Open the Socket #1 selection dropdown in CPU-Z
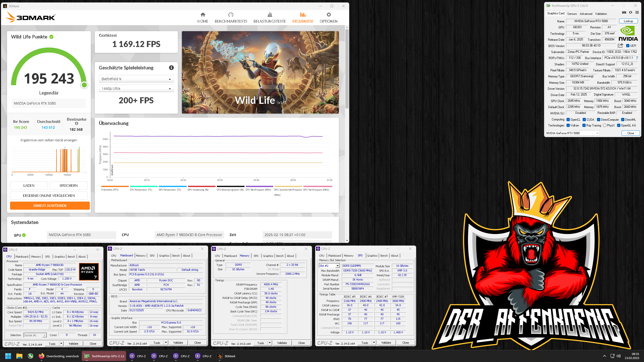644x362 pixels. (x=35, y=335)
